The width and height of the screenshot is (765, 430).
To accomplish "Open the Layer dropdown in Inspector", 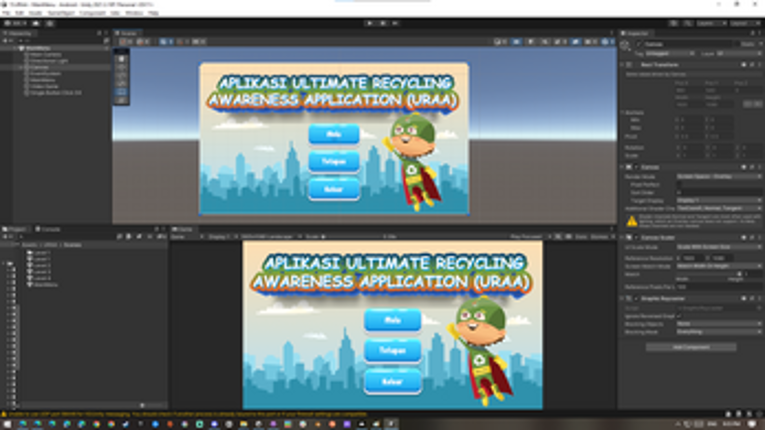I will coord(739,54).
